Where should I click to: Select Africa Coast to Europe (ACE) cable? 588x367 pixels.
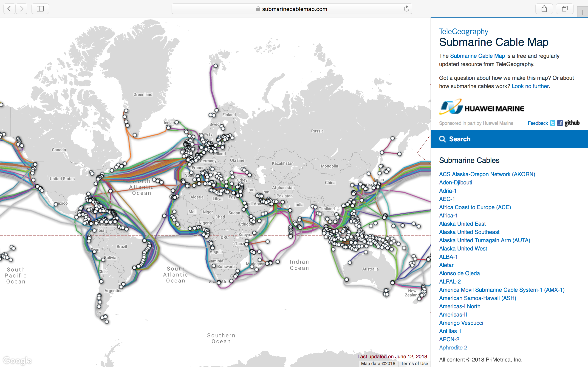[475, 207]
